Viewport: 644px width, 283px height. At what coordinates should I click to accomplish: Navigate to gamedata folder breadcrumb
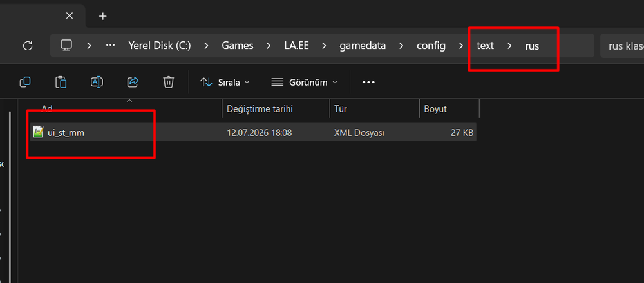[363, 46]
